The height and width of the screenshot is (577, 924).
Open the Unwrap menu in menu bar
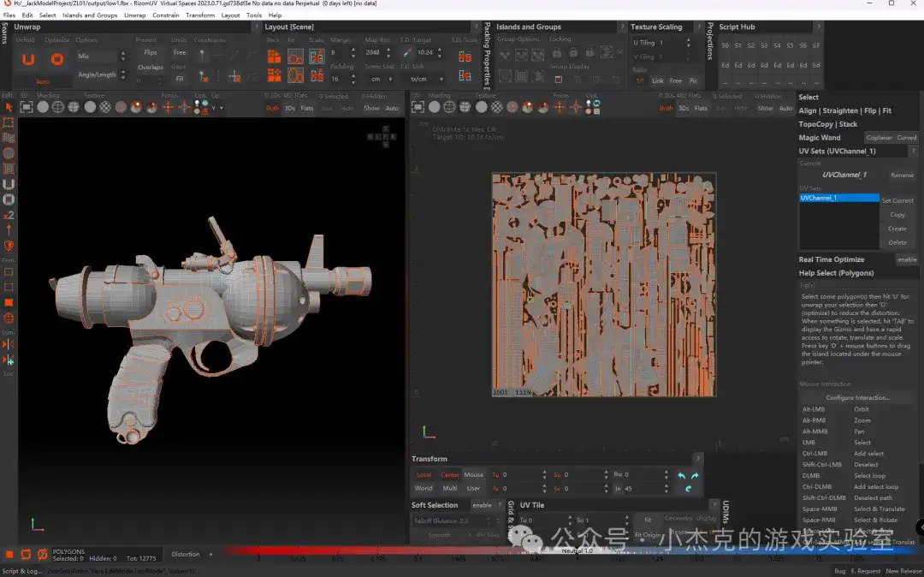(134, 15)
